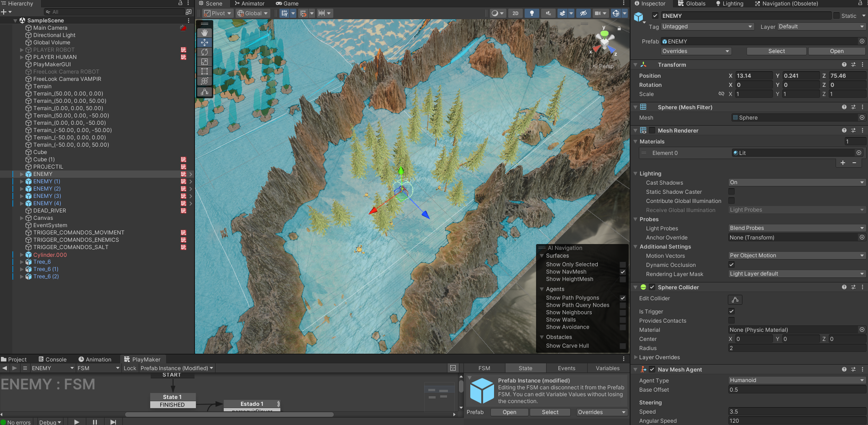This screenshot has width=868, height=425.
Task: Open the Lighting tab
Action: point(729,4)
